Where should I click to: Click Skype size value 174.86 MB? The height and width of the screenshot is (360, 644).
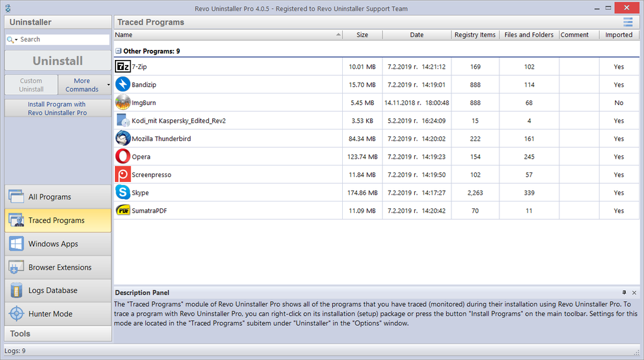(362, 193)
